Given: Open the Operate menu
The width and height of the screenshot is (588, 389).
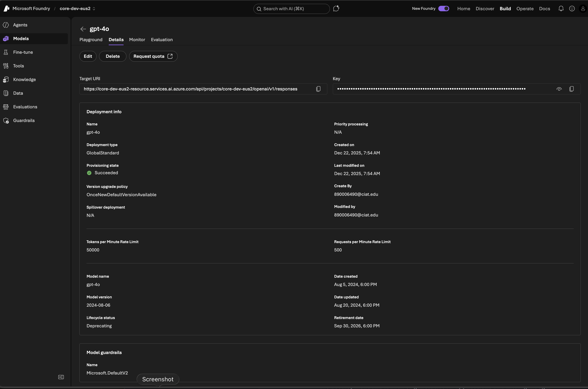Looking at the screenshot, I should pos(525,9).
